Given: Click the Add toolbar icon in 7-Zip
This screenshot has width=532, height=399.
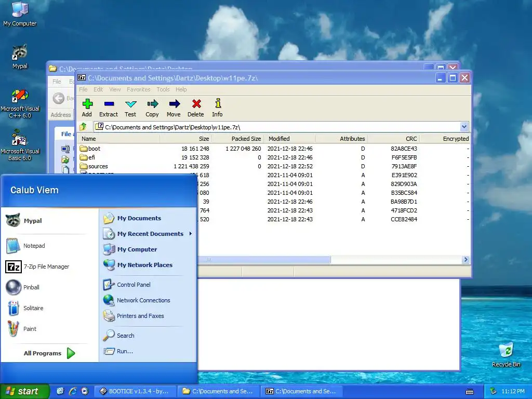Looking at the screenshot, I should pyautogui.click(x=87, y=108).
